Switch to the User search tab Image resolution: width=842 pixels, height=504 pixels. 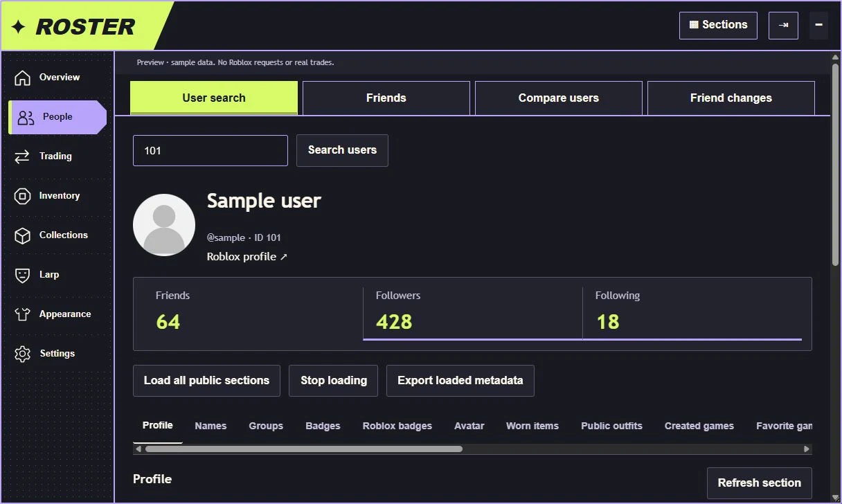click(x=214, y=98)
